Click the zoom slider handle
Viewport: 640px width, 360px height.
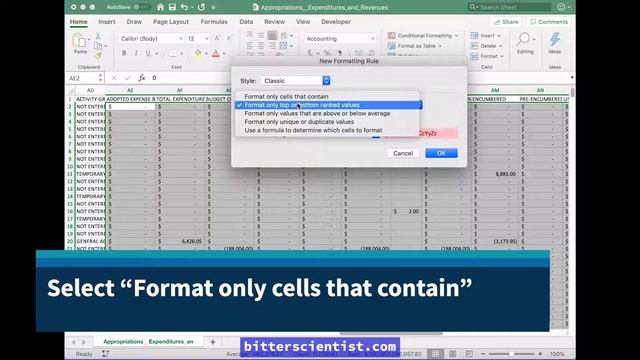click(511, 354)
